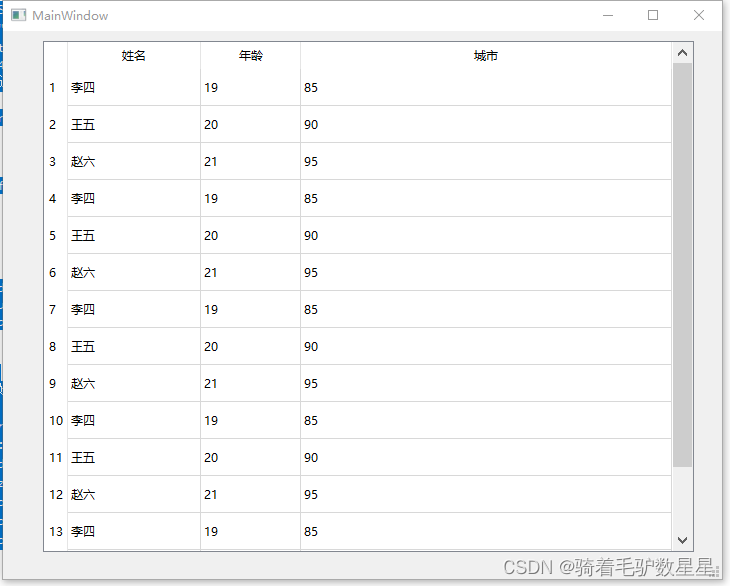The image size is (730, 586).
Task: Click 王五 cell in row 5
Action: pos(134,236)
